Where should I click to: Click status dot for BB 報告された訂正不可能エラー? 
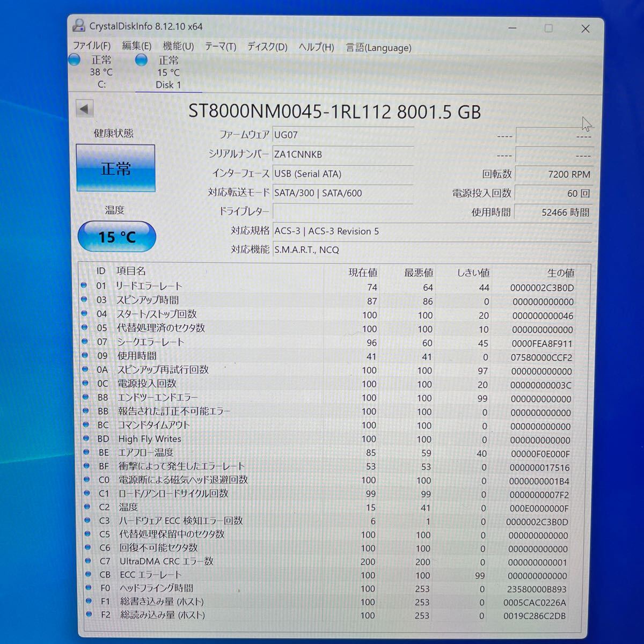click(x=85, y=411)
